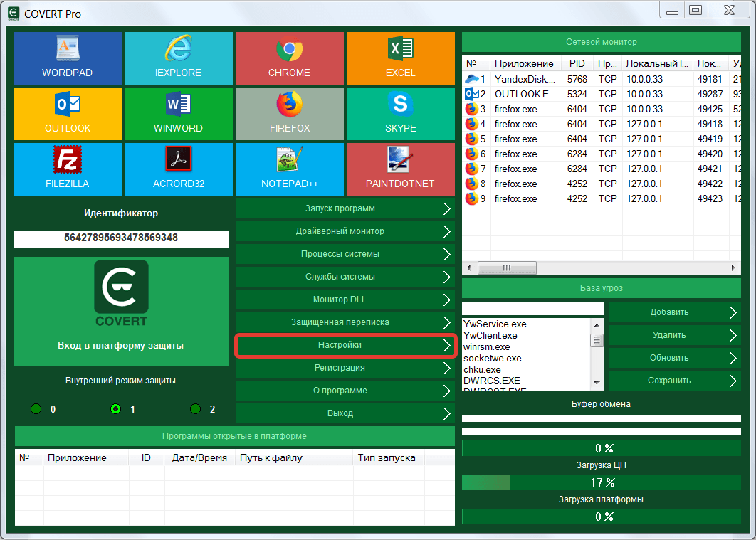Launch the CHROME tile
The width and height of the screenshot is (756, 540).
coord(289,58)
